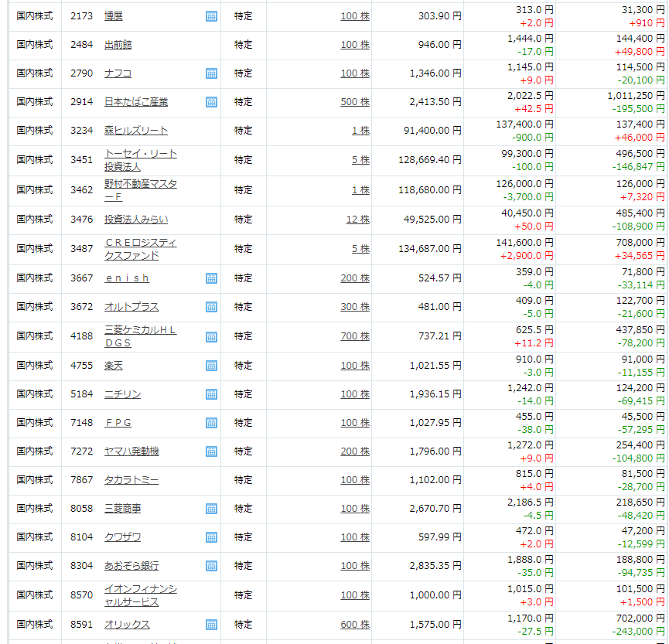Viewport: 669px width, 644px height.
Task: Select loss -243,000 円 for オリックス
Action: pyautogui.click(x=638, y=631)
